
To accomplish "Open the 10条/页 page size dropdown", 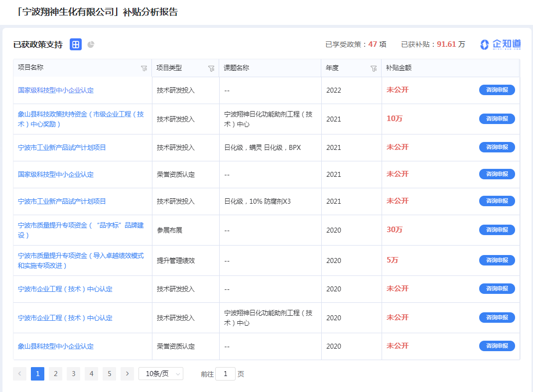I will pyautogui.click(x=161, y=374).
